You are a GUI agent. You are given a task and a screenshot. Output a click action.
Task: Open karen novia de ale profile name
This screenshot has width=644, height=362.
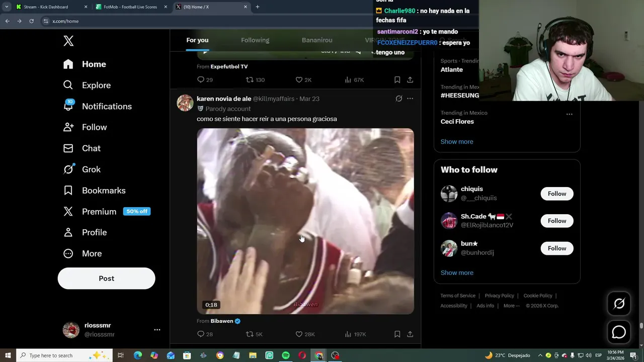point(224,99)
